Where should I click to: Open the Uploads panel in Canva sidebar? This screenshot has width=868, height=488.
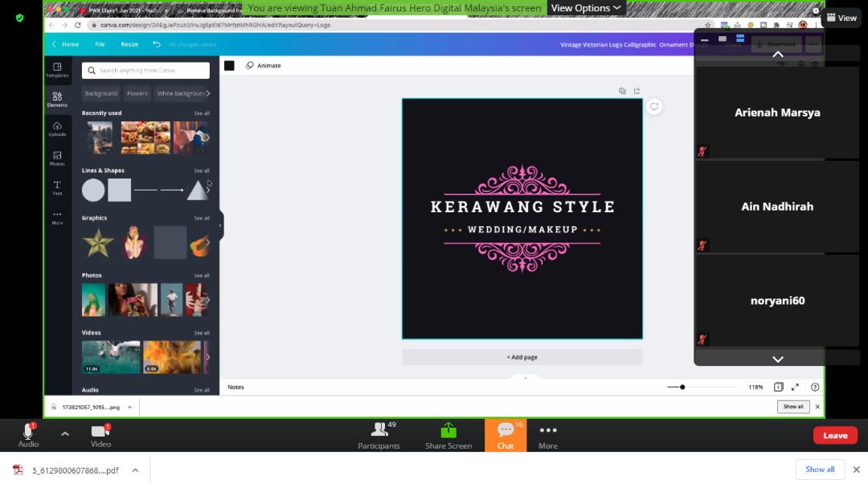57,128
